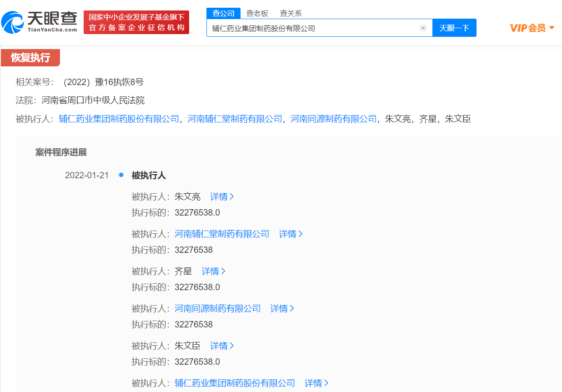This screenshot has height=392, width=562.
Task: Open 详情 next to 河南辅仁堂制药有限公司 in progress list
Action: pyautogui.click(x=291, y=234)
